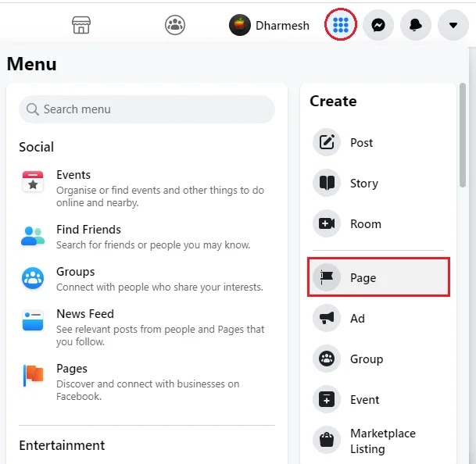The height and width of the screenshot is (464, 476).
Task: Click the Groups circle icon in Social
Action: 33,278
